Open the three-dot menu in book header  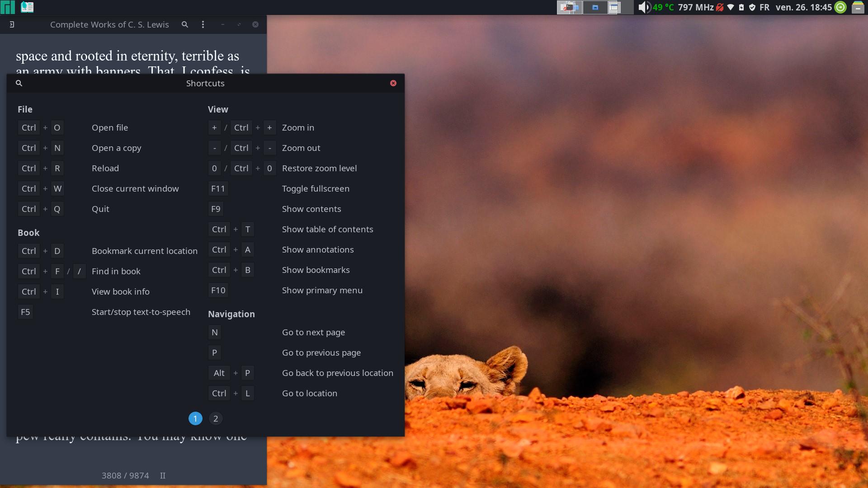(x=203, y=24)
